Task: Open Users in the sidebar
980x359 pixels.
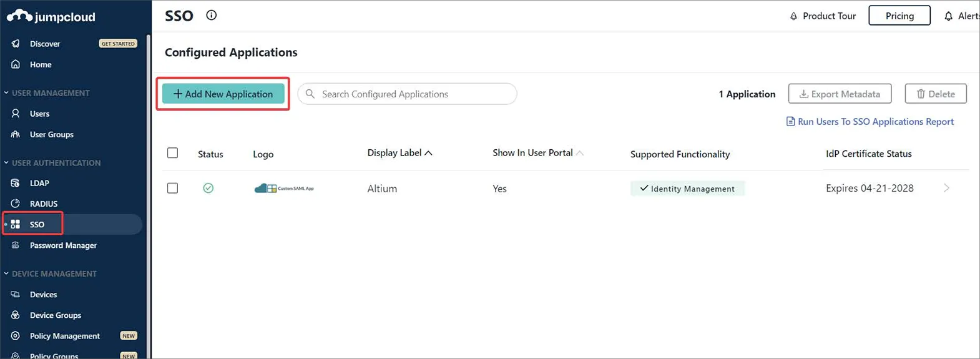Action: [x=39, y=114]
